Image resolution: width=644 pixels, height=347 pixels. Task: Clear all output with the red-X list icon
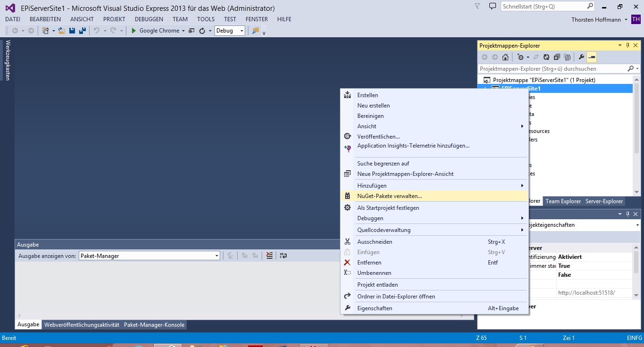[269, 256]
